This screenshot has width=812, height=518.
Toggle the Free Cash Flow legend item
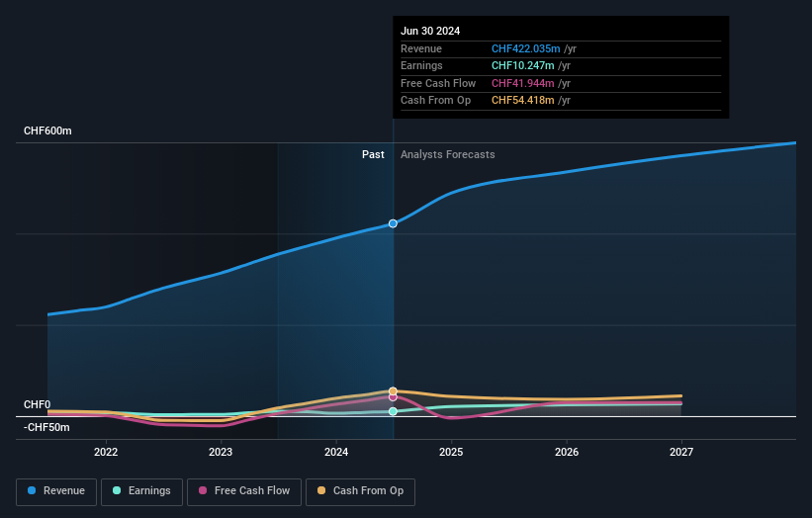(243, 491)
